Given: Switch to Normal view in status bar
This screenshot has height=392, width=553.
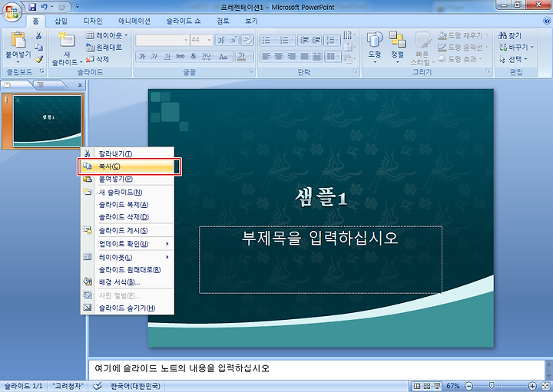Looking at the screenshot, I should point(417,386).
